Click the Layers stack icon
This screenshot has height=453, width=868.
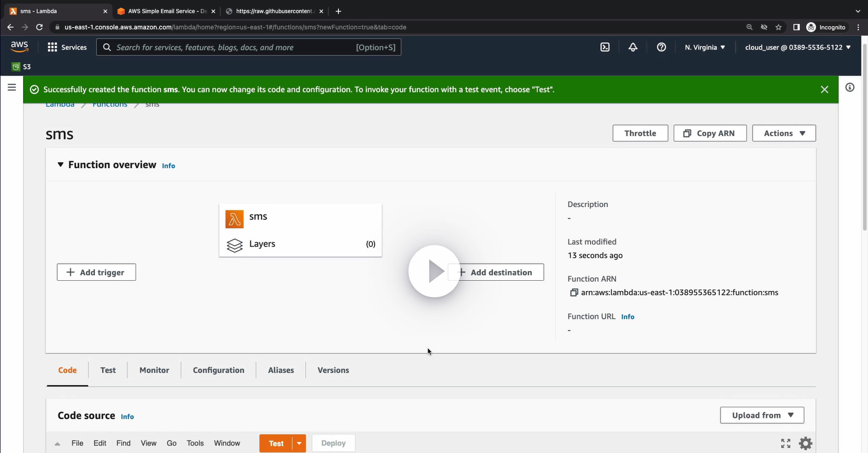point(234,245)
